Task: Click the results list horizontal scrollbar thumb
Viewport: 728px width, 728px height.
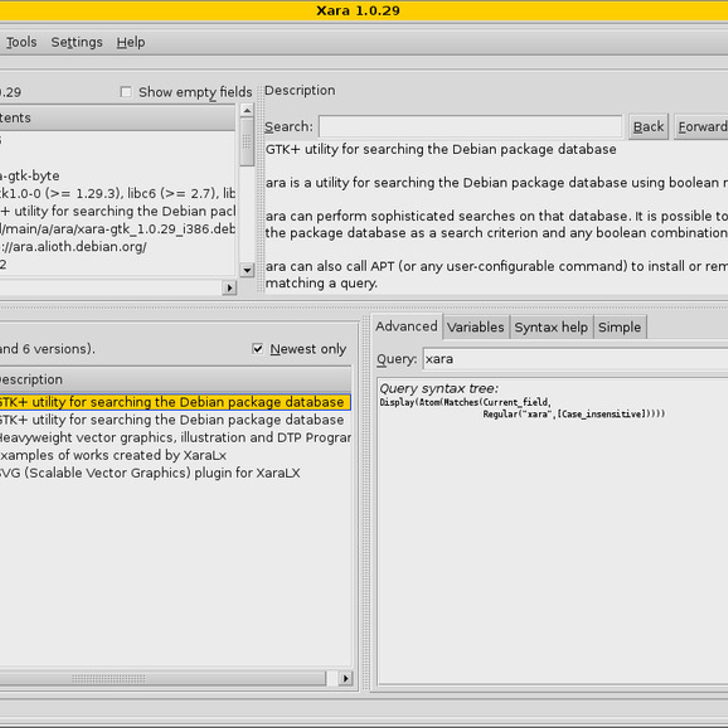Action: coord(162,678)
